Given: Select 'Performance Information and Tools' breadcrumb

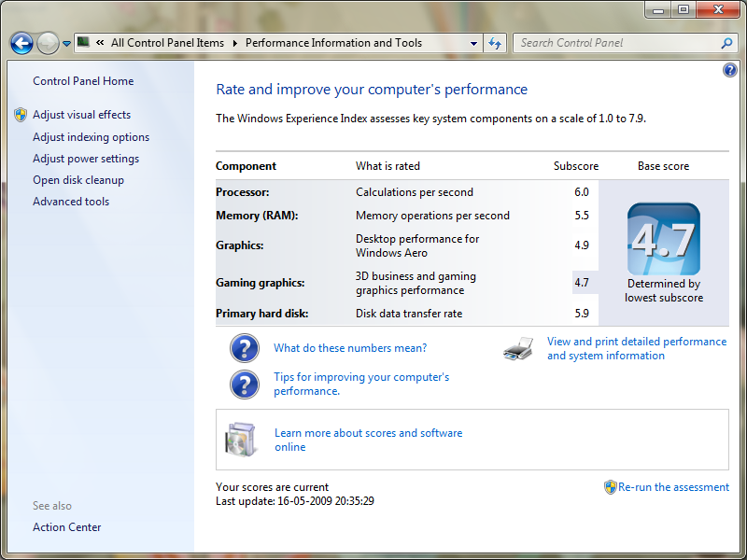Looking at the screenshot, I should (333, 43).
